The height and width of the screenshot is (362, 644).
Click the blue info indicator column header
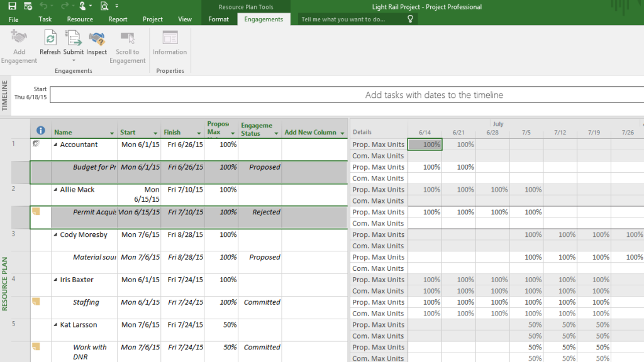tap(41, 131)
